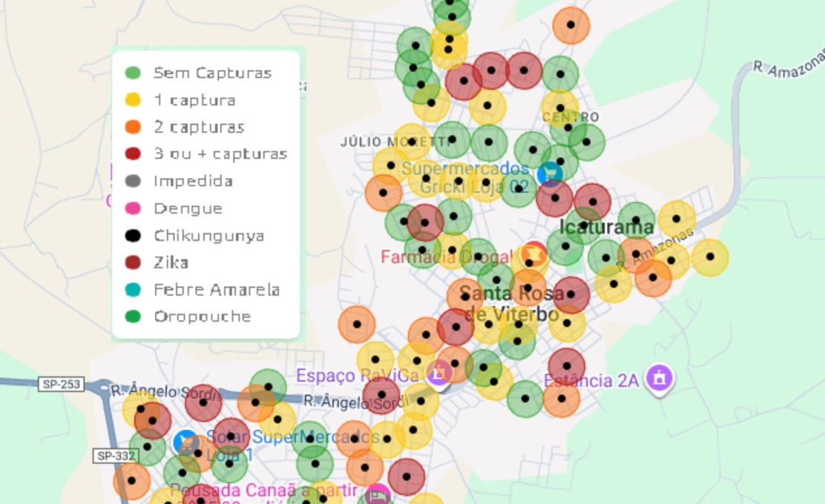Image resolution: width=825 pixels, height=504 pixels.
Task: Click the purple Estância 2A lodging icon
Action: 658,377
